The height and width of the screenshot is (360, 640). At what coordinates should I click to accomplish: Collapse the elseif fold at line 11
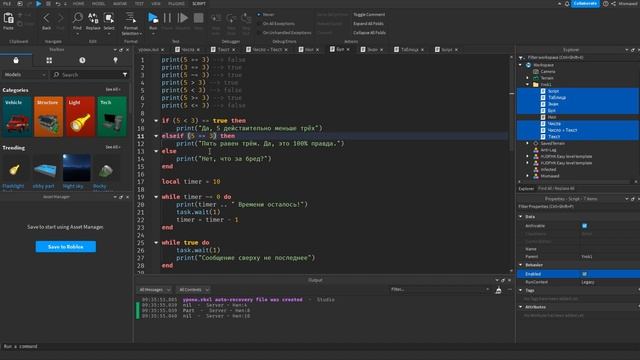pos(156,136)
